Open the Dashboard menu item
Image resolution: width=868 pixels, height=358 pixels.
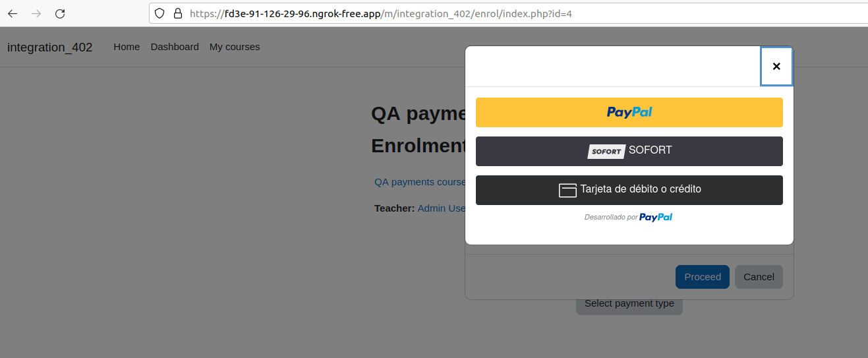pos(175,47)
